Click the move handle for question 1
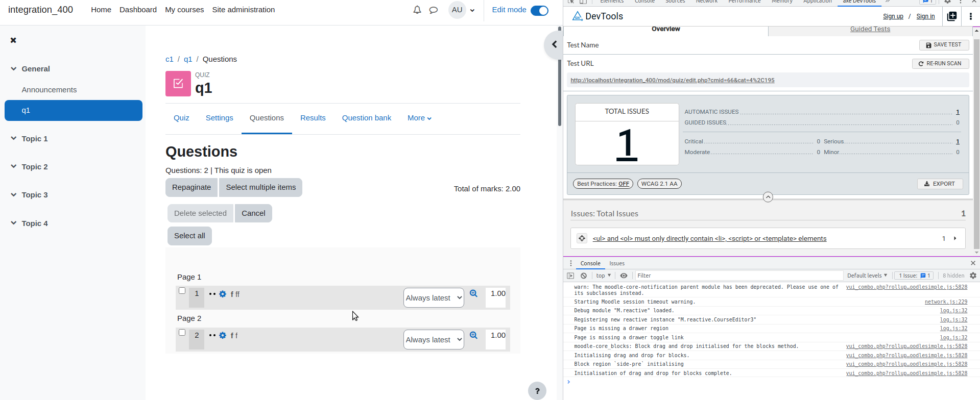980x400 pixels. tap(212, 294)
